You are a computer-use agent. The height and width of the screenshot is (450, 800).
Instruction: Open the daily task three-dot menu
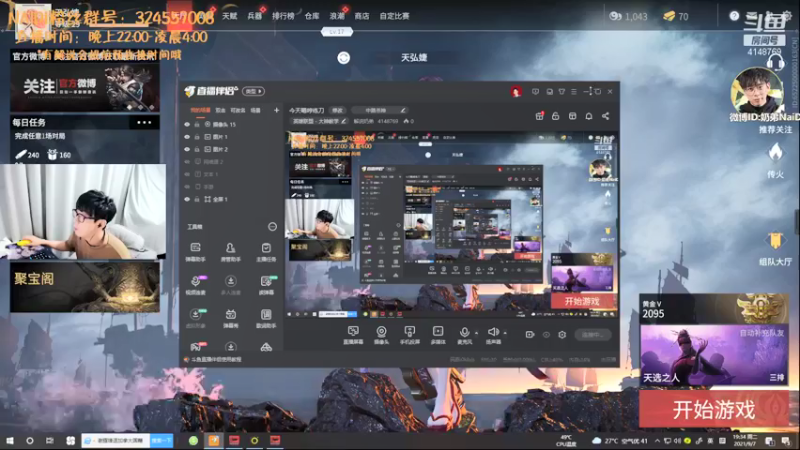144,122
